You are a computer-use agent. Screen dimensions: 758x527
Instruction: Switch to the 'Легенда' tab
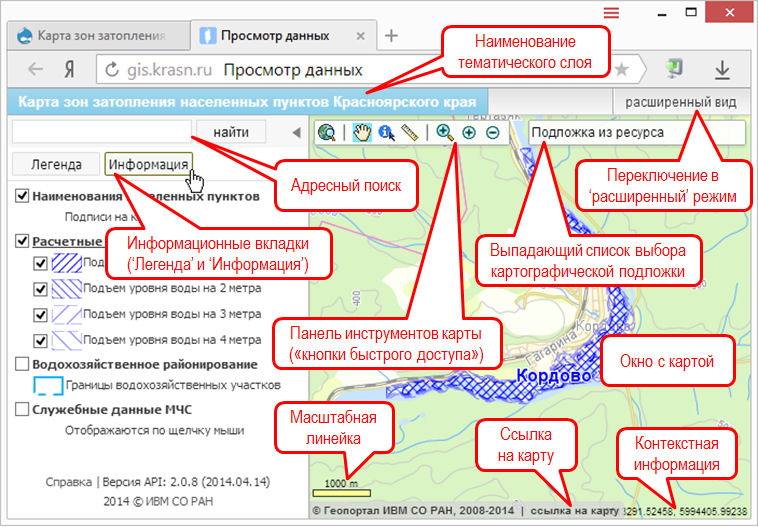click(x=55, y=164)
